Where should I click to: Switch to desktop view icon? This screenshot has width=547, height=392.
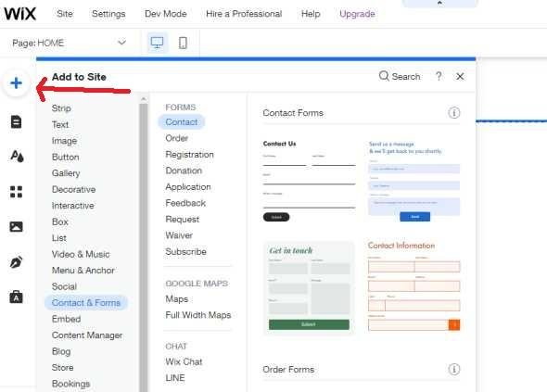(x=157, y=43)
